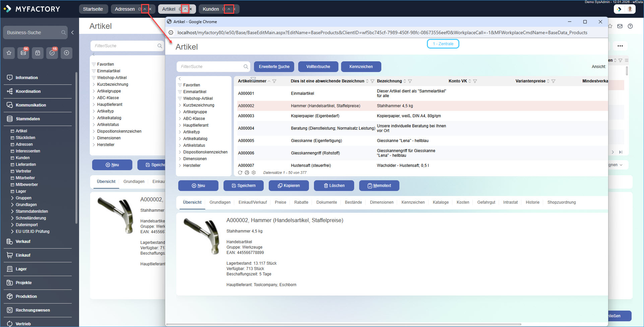Image resolution: width=644 pixels, height=327 pixels.
Task: Collapse the Business-Suche sidebar panel
Action: 72,32
